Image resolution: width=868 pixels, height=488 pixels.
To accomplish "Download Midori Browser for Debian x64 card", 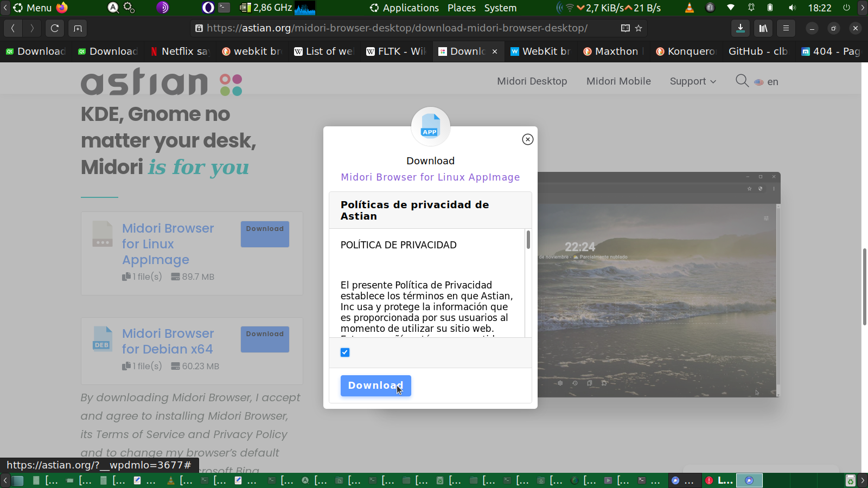I will (x=265, y=339).
